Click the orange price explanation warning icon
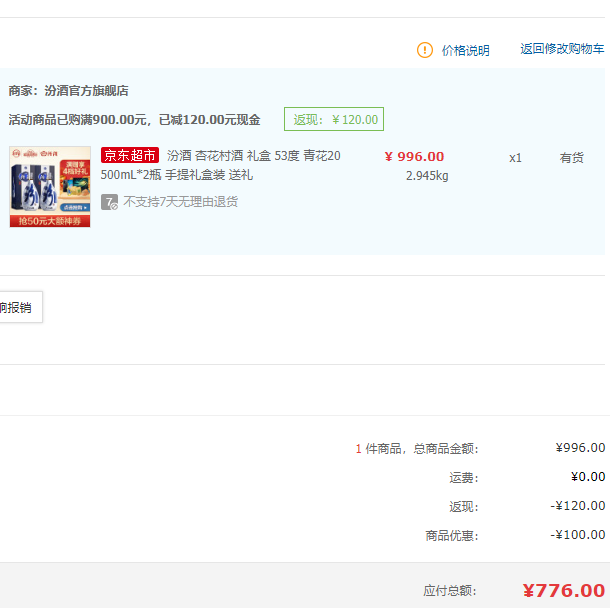The height and width of the screenshot is (608, 610). pyautogui.click(x=424, y=50)
